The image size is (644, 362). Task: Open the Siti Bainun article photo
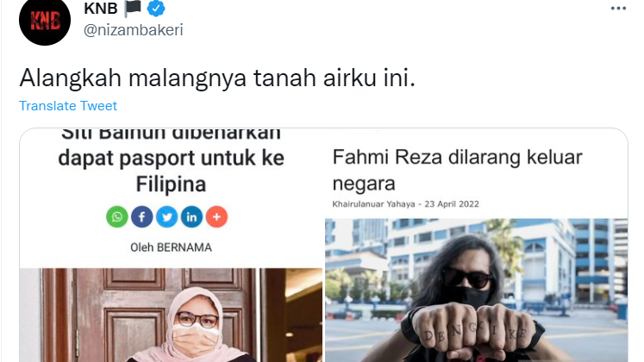[x=171, y=315]
